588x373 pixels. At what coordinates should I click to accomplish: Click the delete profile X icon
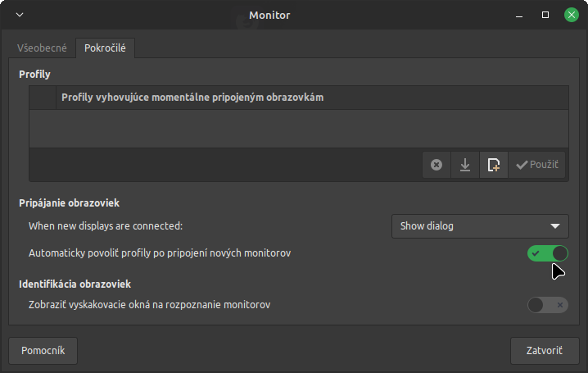click(436, 165)
